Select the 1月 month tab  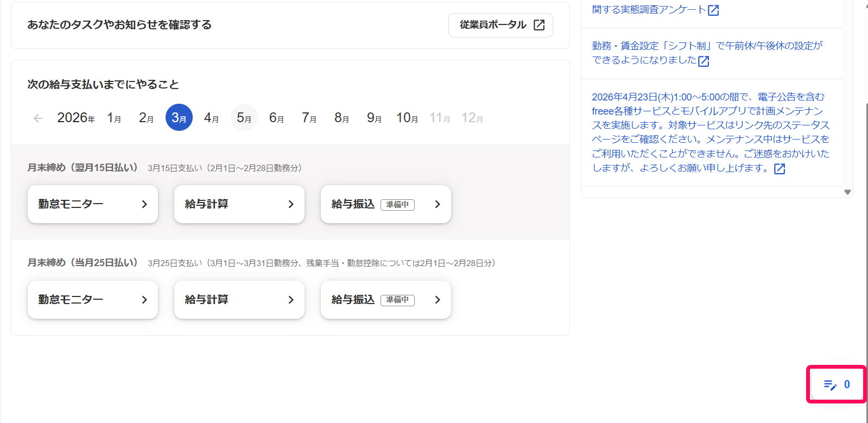[x=114, y=118]
